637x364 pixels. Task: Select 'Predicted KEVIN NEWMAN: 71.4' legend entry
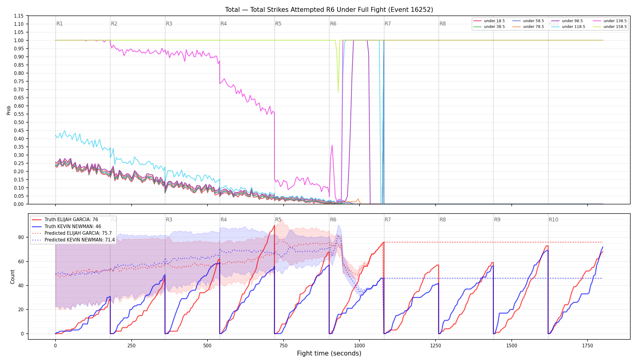click(x=73, y=240)
